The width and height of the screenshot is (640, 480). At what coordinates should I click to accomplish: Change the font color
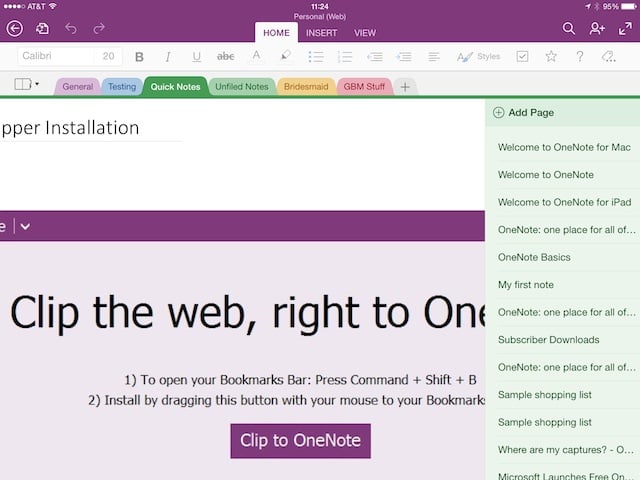click(256, 56)
